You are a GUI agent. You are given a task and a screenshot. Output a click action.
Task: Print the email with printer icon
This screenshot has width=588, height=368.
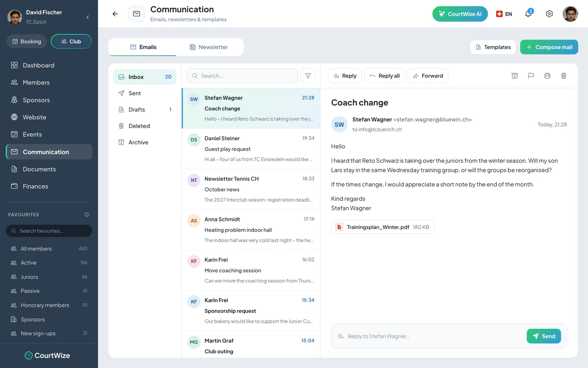coord(547,76)
